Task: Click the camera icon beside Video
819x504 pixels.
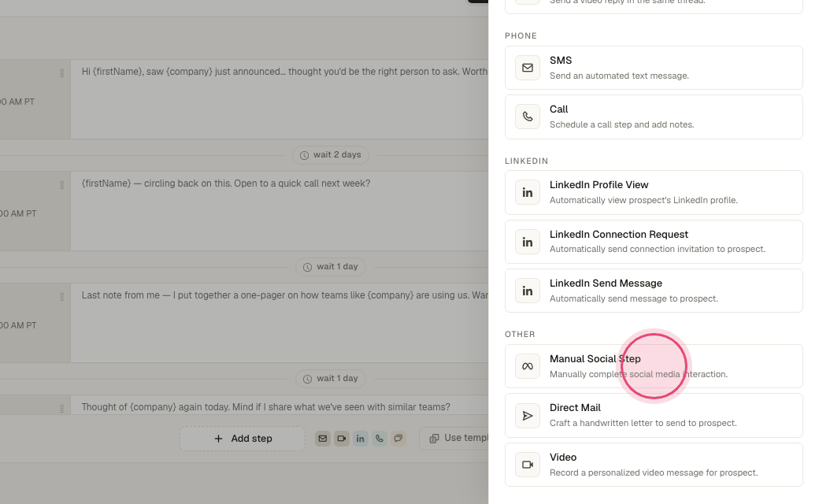Action: [x=528, y=465]
